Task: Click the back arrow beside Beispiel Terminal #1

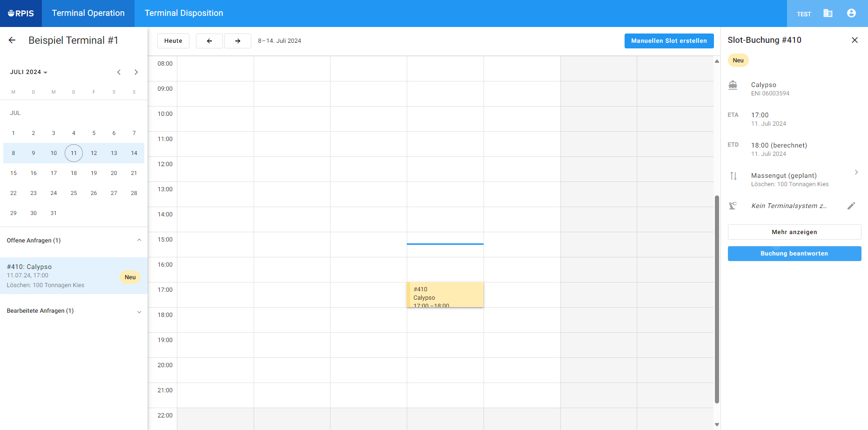Action: (x=12, y=40)
